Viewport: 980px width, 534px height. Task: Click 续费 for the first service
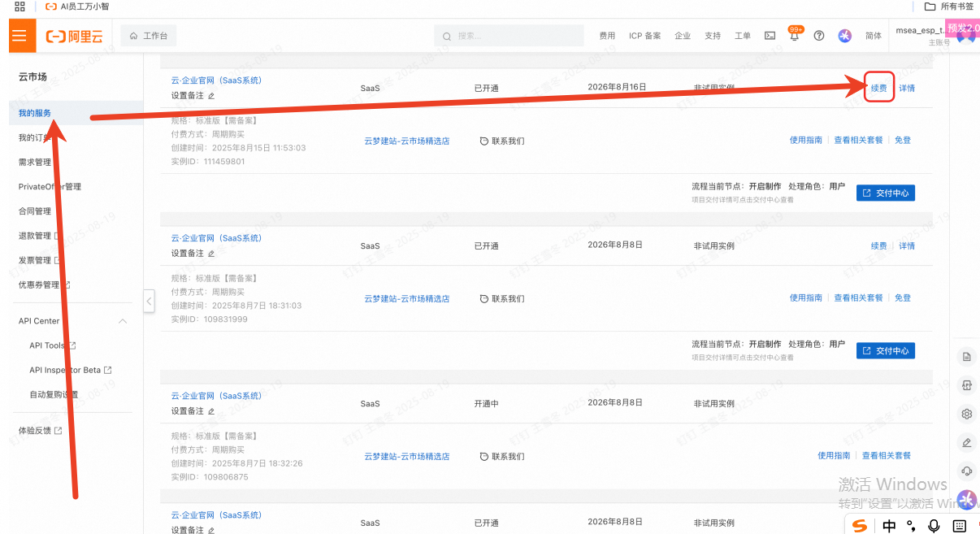(x=878, y=88)
